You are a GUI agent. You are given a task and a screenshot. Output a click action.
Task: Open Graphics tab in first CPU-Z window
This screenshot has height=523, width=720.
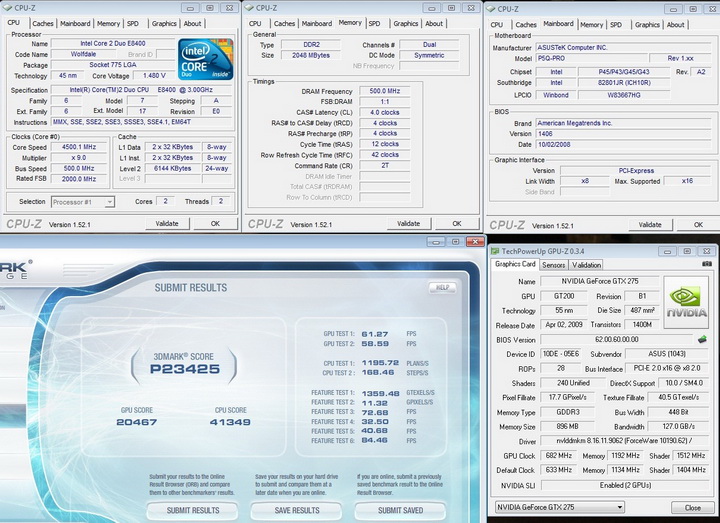164,23
